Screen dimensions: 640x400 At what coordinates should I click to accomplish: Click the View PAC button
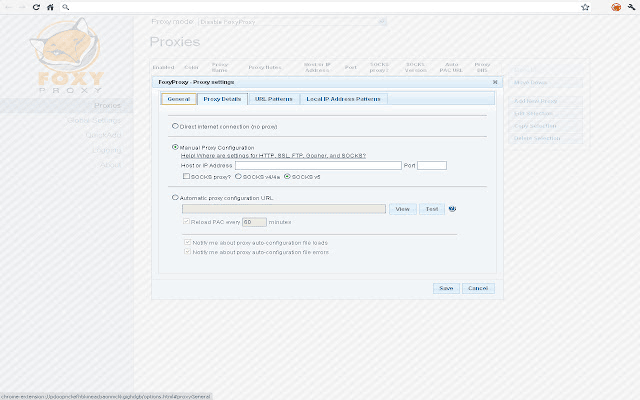tap(402, 209)
